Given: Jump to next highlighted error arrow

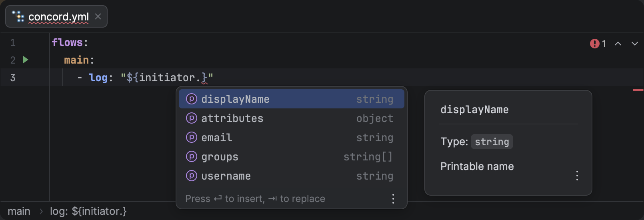Looking at the screenshot, I should point(635,44).
